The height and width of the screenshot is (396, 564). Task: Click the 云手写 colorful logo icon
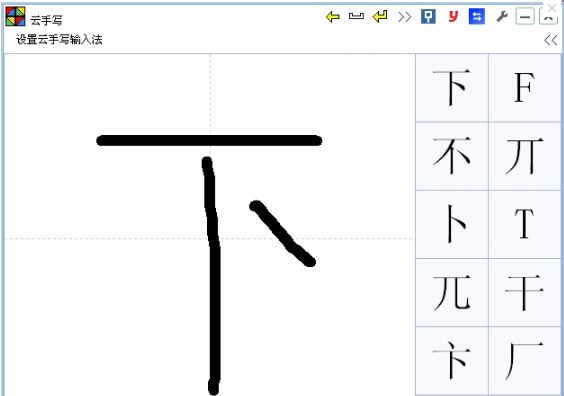coord(15,17)
